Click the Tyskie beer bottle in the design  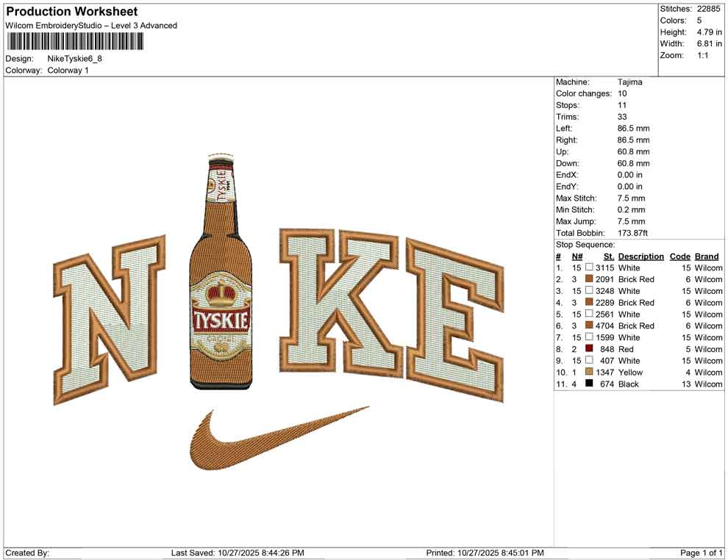pyautogui.click(x=221, y=271)
